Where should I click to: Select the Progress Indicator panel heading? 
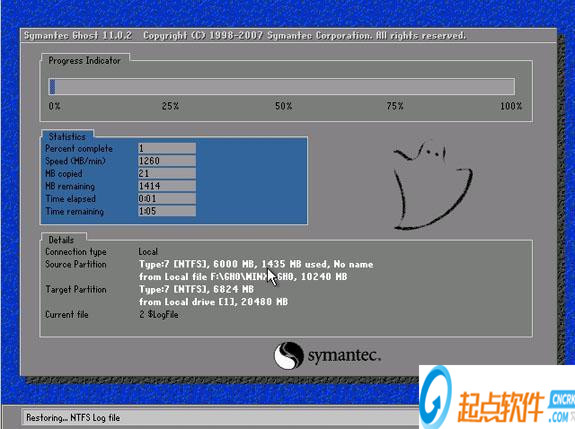[84, 60]
